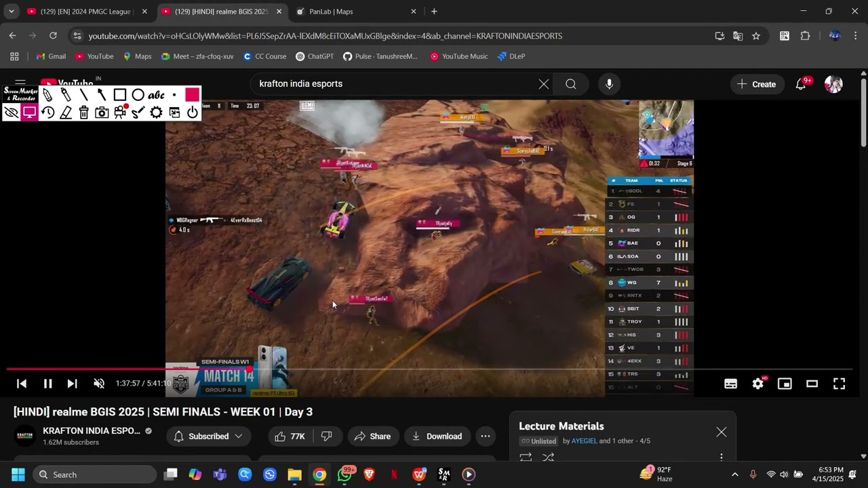Skip to the next video
Screen dimensions: 868x488
coord(72,384)
